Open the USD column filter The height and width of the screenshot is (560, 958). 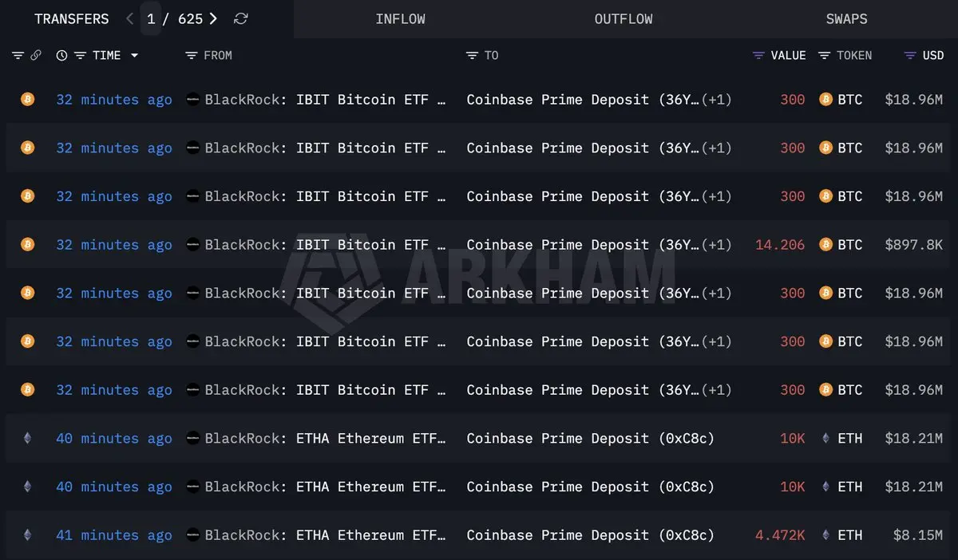click(x=909, y=55)
